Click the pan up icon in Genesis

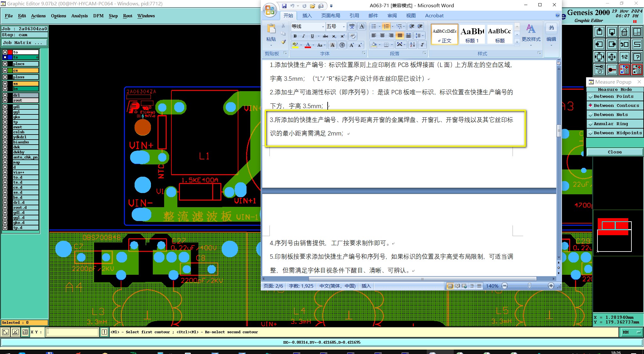coord(599,32)
